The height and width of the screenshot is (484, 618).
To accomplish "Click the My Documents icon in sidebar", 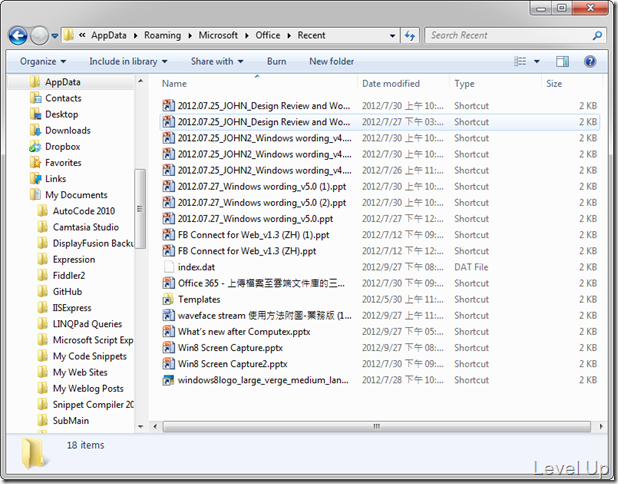I will click(35, 195).
